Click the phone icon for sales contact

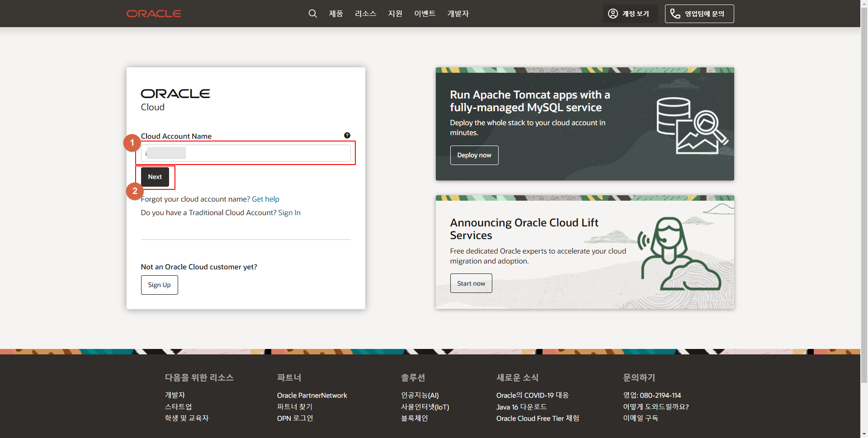click(675, 14)
